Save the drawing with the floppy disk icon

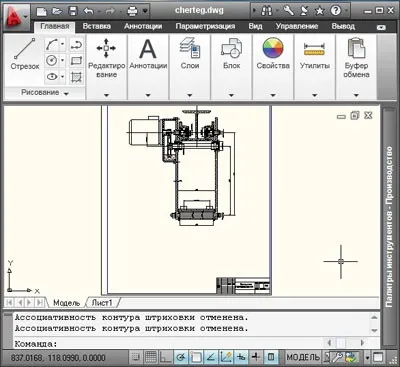[x=72, y=11]
